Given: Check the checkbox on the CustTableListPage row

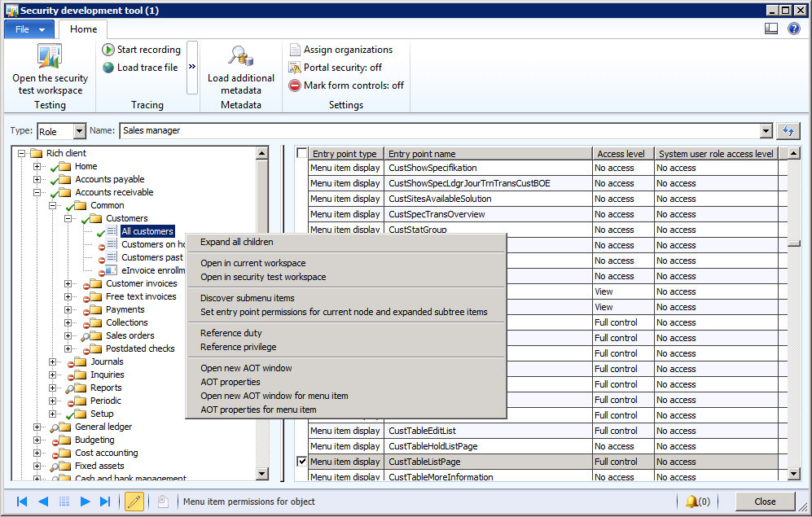Looking at the screenshot, I should pyautogui.click(x=302, y=461).
